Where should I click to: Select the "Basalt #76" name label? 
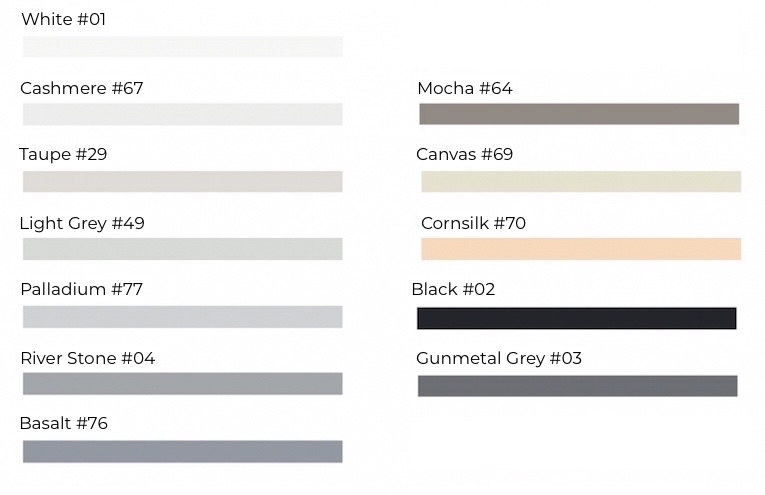pos(63,423)
